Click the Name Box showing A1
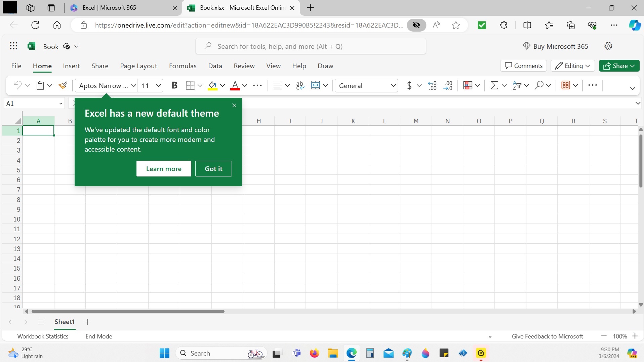The image size is (644, 362). coord(30,104)
